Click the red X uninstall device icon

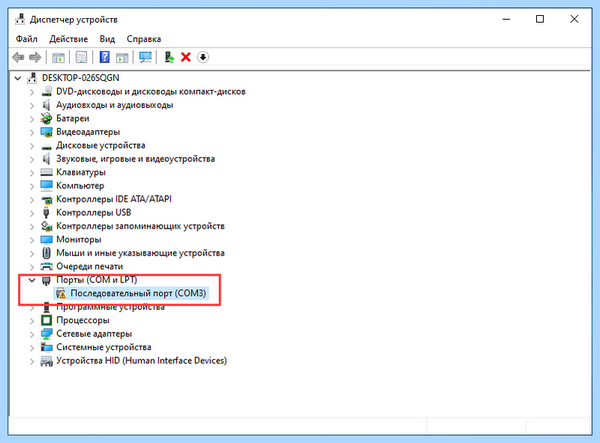pos(186,57)
